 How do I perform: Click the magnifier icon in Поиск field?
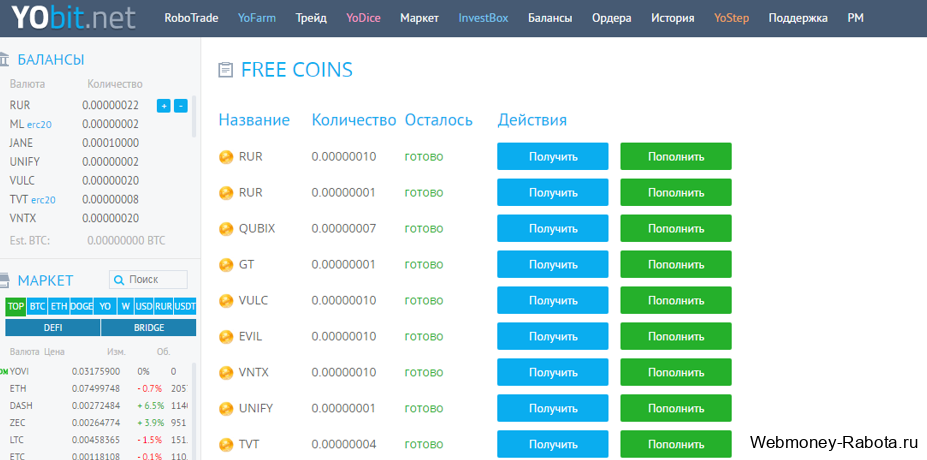tap(118, 280)
